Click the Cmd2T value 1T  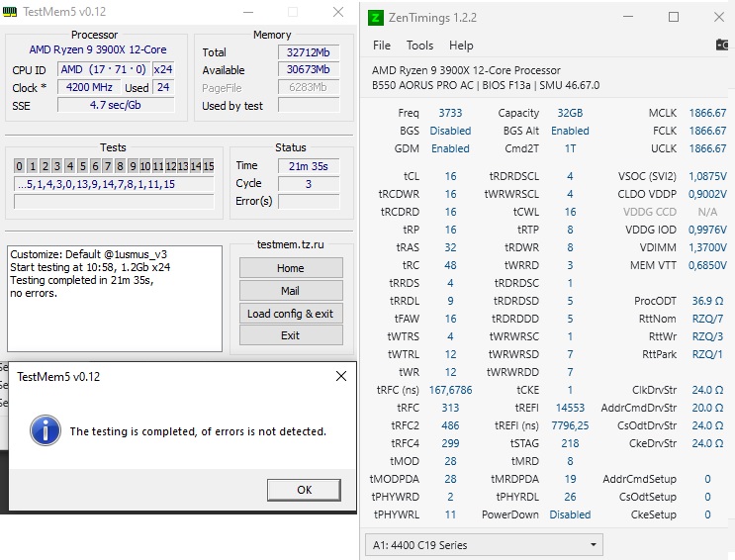click(x=570, y=148)
